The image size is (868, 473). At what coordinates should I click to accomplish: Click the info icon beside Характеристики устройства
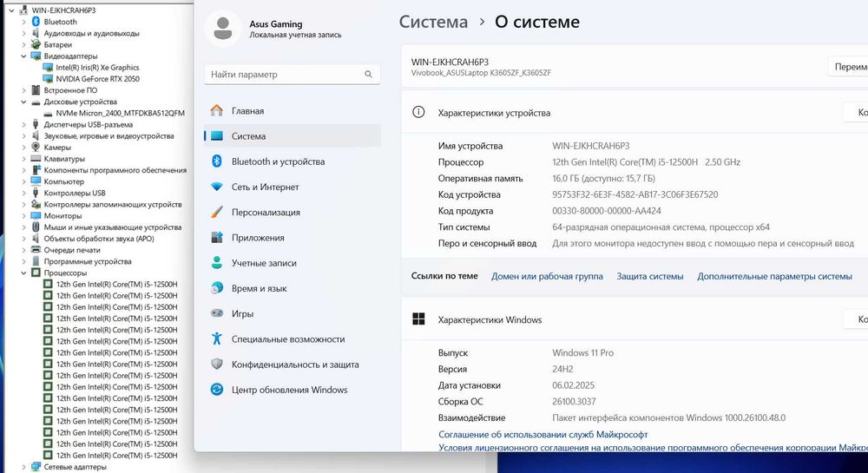click(418, 112)
